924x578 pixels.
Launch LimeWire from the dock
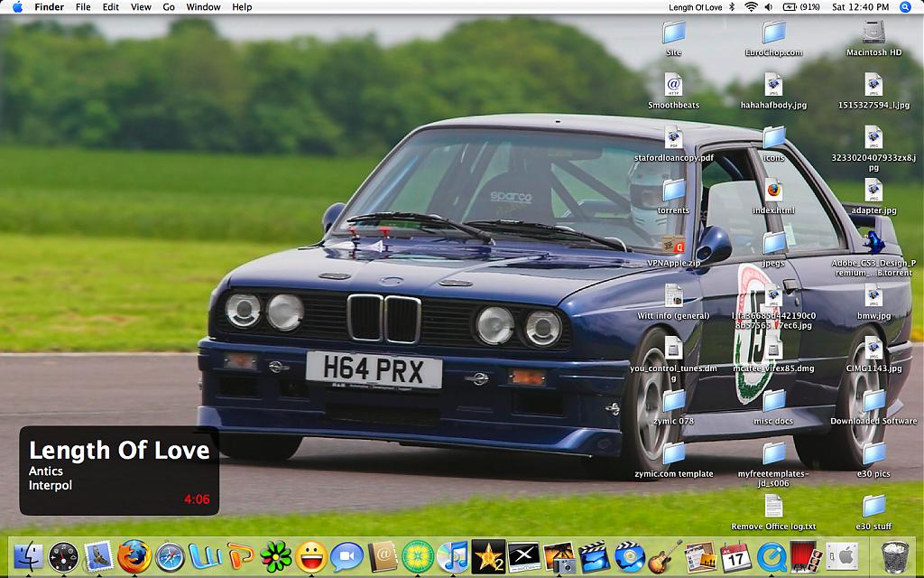click(x=418, y=555)
